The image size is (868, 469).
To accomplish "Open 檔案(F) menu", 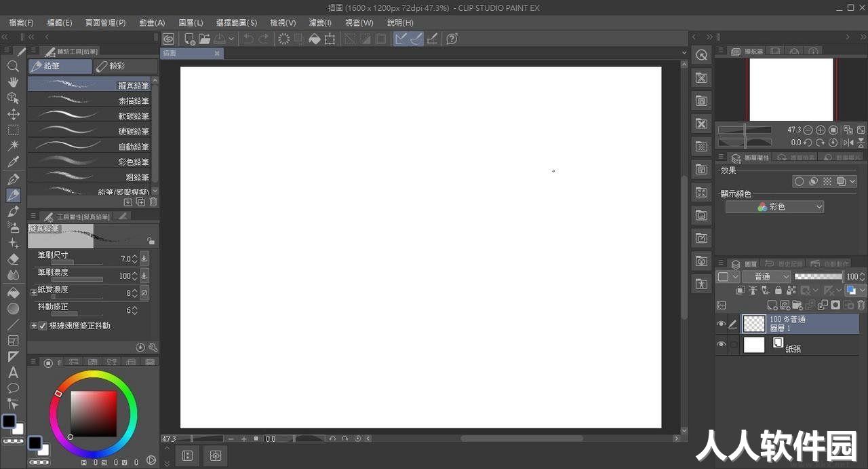I will coord(21,22).
